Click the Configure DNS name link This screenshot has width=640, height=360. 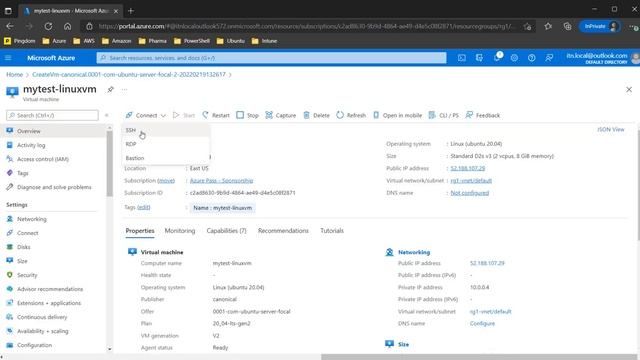click(482, 323)
